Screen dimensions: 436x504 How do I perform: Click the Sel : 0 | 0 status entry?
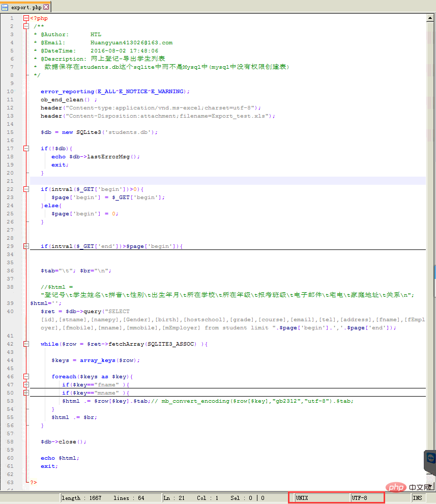(247, 498)
